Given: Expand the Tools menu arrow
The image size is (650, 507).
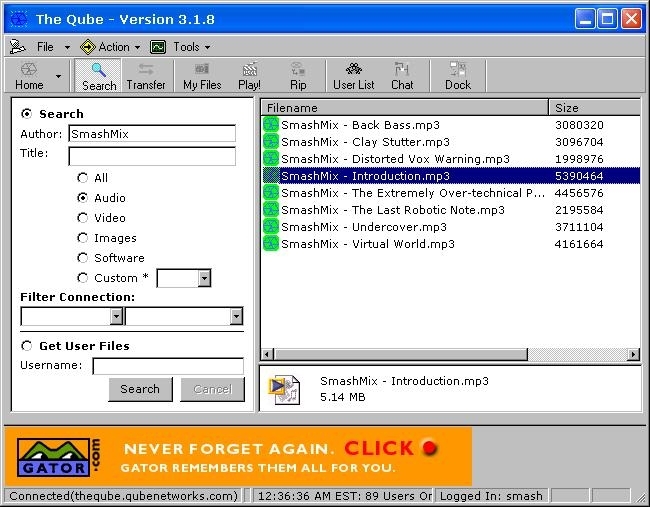Looking at the screenshot, I should pyautogui.click(x=207, y=47).
